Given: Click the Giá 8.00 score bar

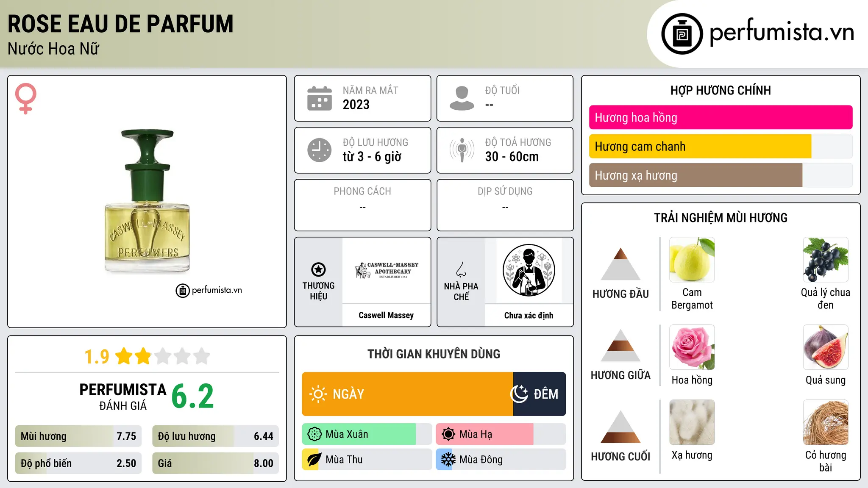Looking at the screenshot, I should (x=216, y=463).
